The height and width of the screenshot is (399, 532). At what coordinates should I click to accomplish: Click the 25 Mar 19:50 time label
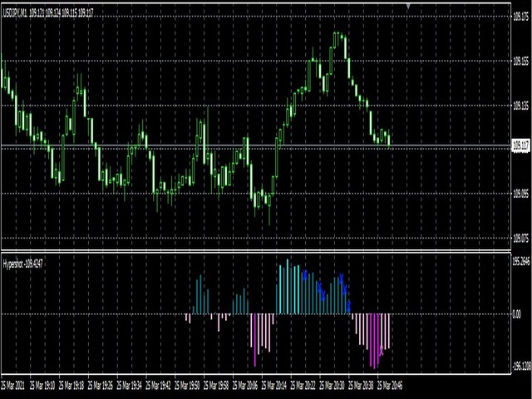(188, 386)
